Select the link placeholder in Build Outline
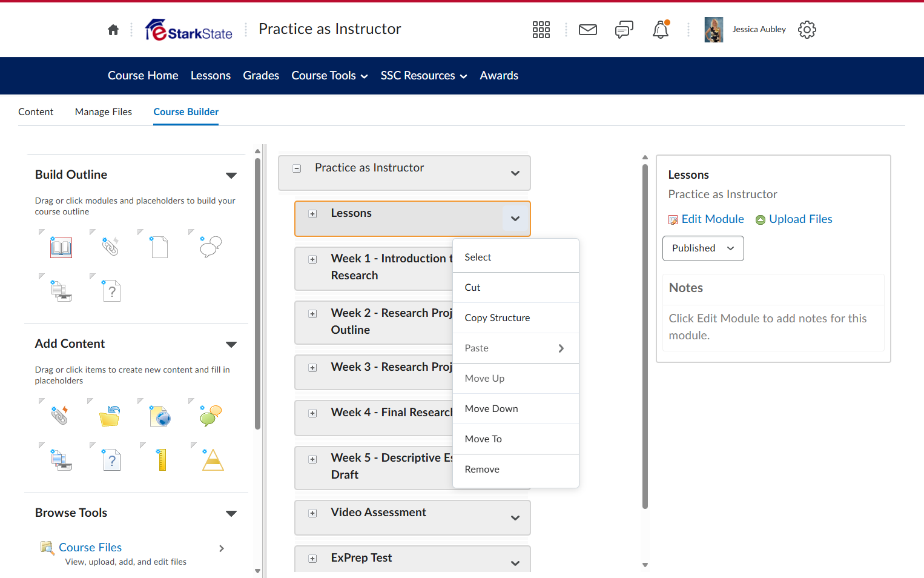This screenshot has width=924, height=578. (111, 246)
